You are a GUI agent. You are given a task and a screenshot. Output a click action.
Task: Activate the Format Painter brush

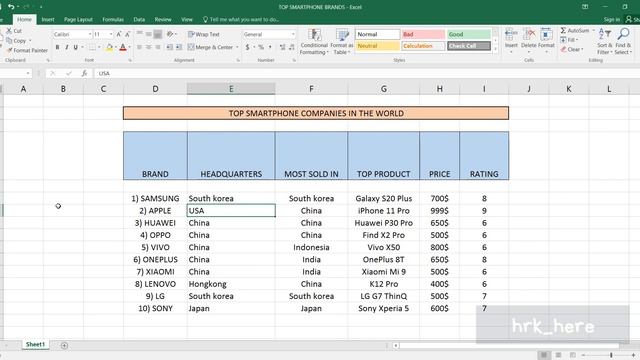pos(27,50)
